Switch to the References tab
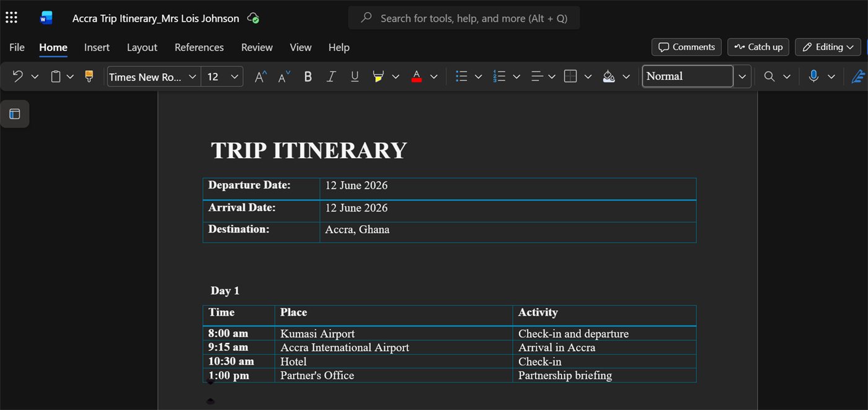Viewport: 868px width, 410px height. (x=199, y=47)
